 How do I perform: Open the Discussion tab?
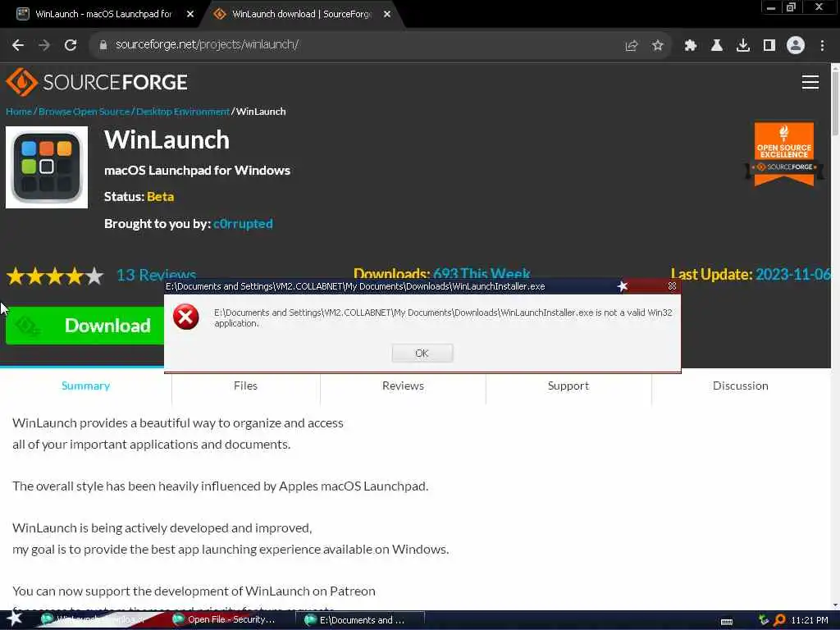(741, 386)
